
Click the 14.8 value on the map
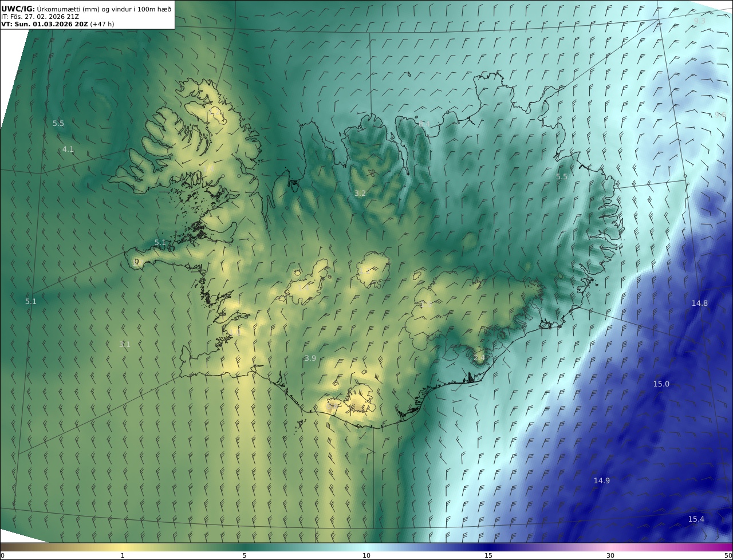tap(700, 303)
